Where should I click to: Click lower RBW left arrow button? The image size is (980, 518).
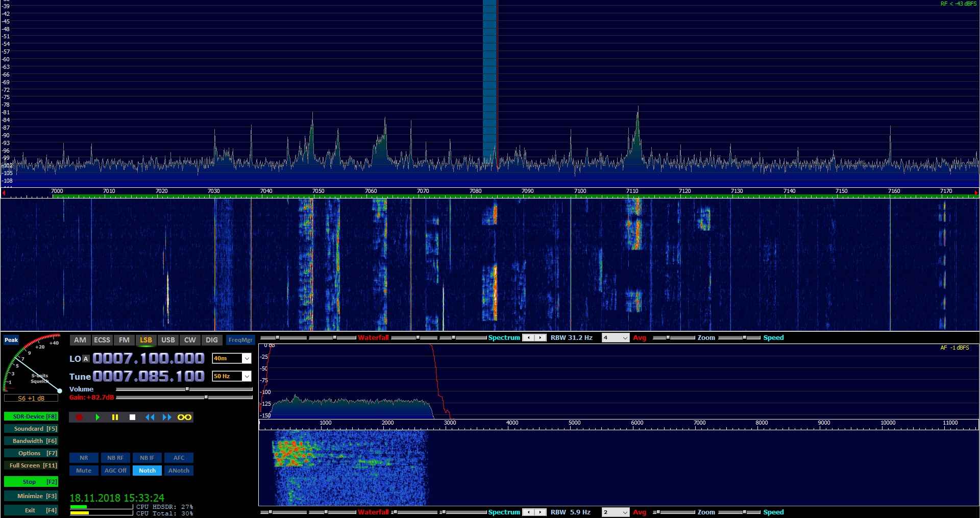click(529, 512)
